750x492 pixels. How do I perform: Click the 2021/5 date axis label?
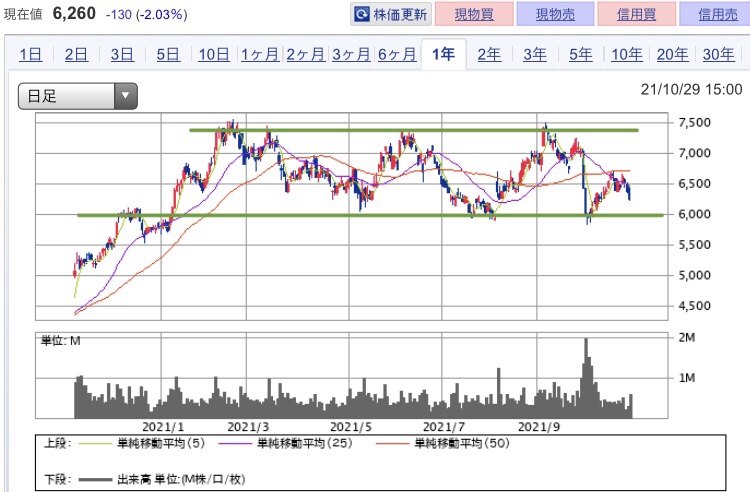[x=351, y=427]
